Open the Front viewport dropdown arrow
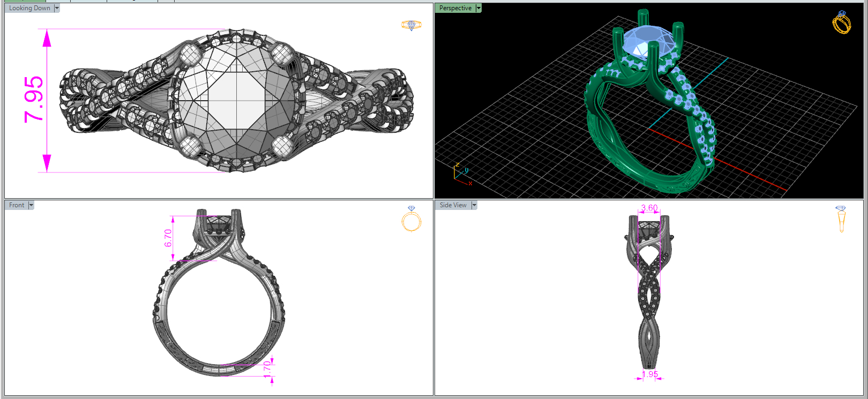 (31, 205)
